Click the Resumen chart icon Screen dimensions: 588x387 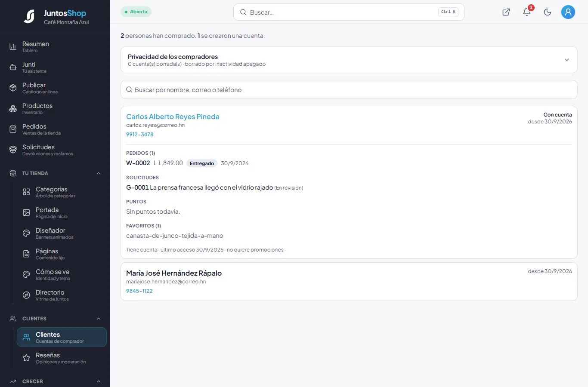13,46
